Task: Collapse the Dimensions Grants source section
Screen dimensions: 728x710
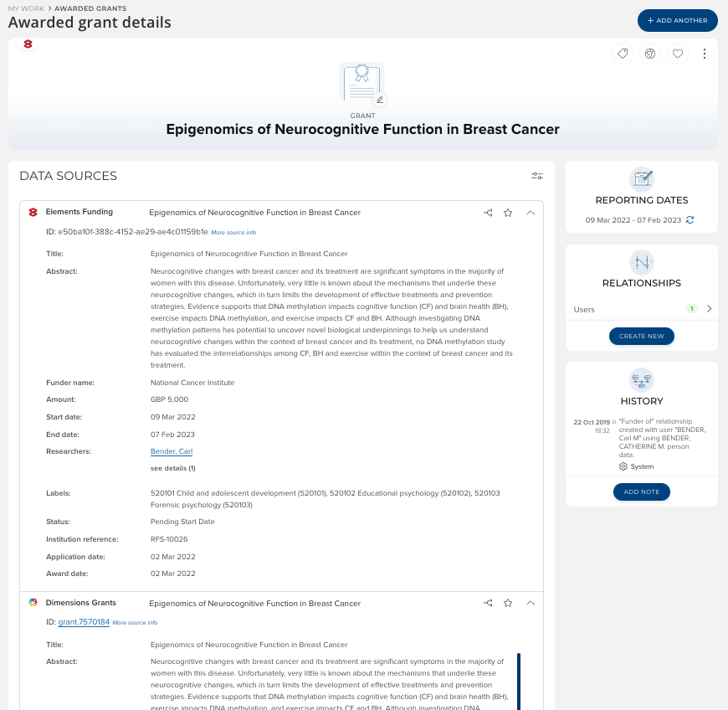Action: (x=531, y=603)
